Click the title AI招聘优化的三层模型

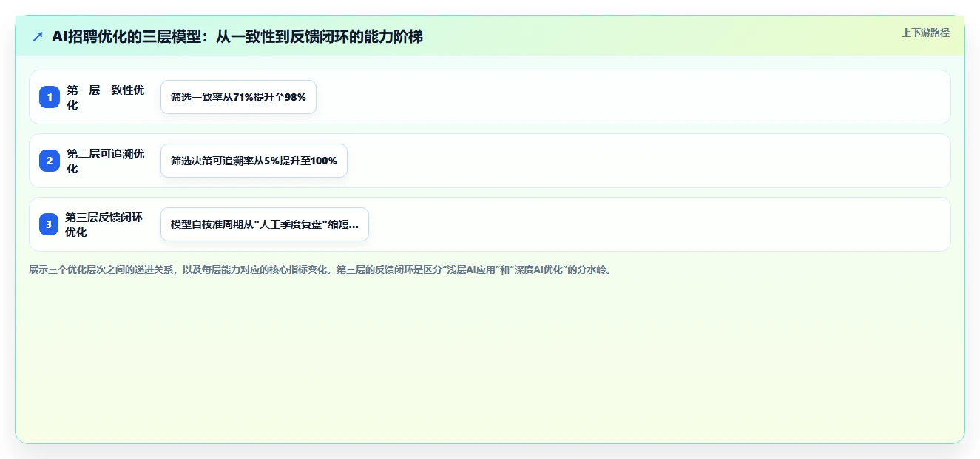click(x=237, y=36)
